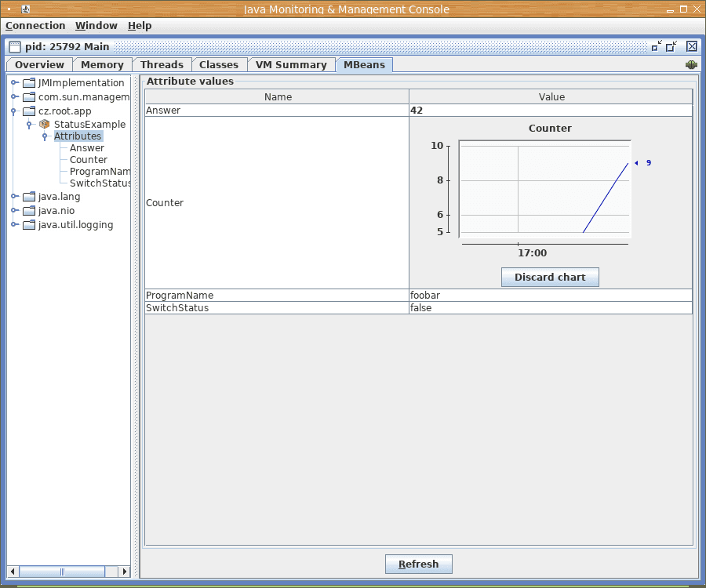This screenshot has width=706, height=588.
Task: Expand the java.nio tree node
Action: point(14,211)
